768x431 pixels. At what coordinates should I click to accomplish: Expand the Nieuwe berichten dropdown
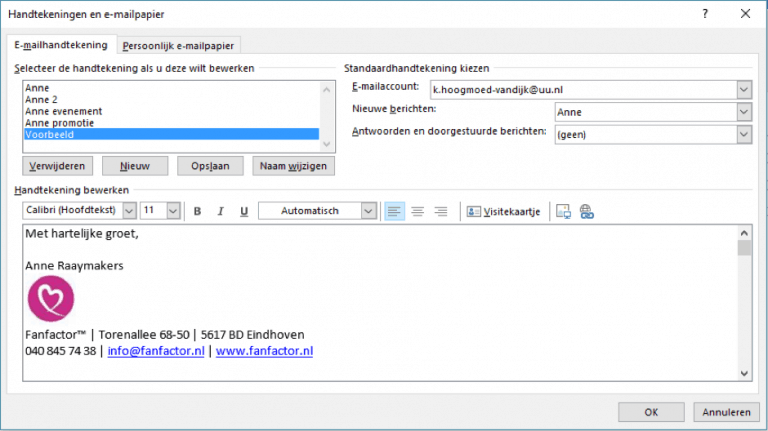click(744, 112)
